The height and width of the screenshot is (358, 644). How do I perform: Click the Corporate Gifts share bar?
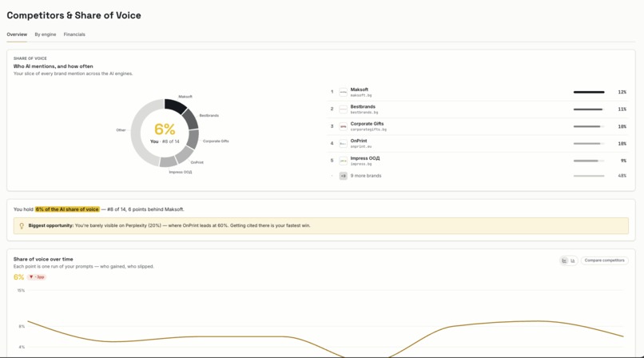point(589,127)
